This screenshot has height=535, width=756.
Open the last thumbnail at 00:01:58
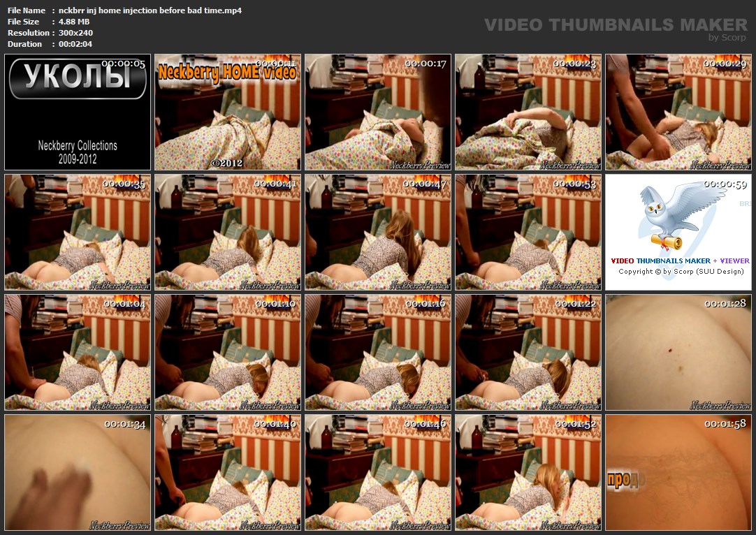(x=678, y=472)
